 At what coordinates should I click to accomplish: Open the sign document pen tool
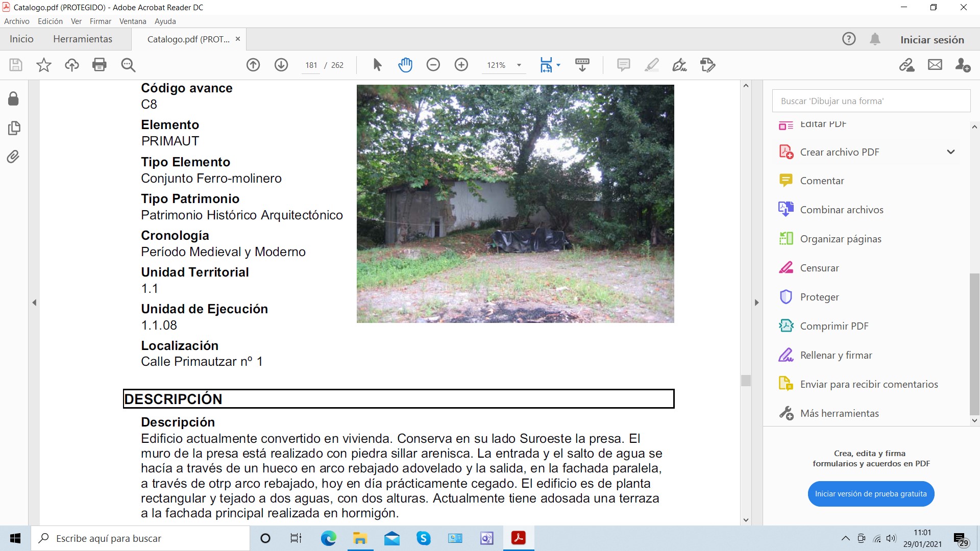[679, 65]
